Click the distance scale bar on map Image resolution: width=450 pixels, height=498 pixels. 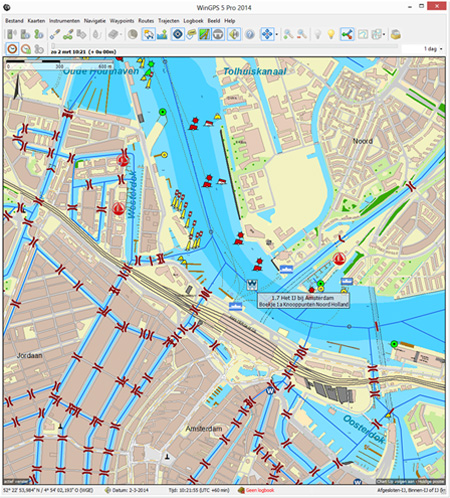click(60, 64)
